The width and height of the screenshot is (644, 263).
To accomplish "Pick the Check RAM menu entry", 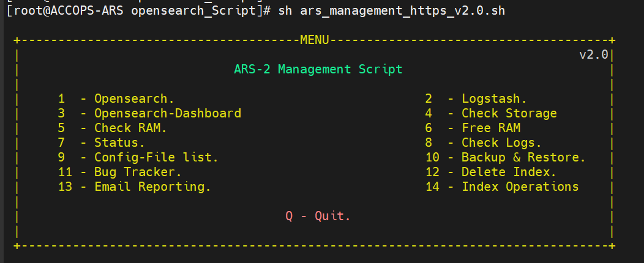I will [x=130, y=128].
